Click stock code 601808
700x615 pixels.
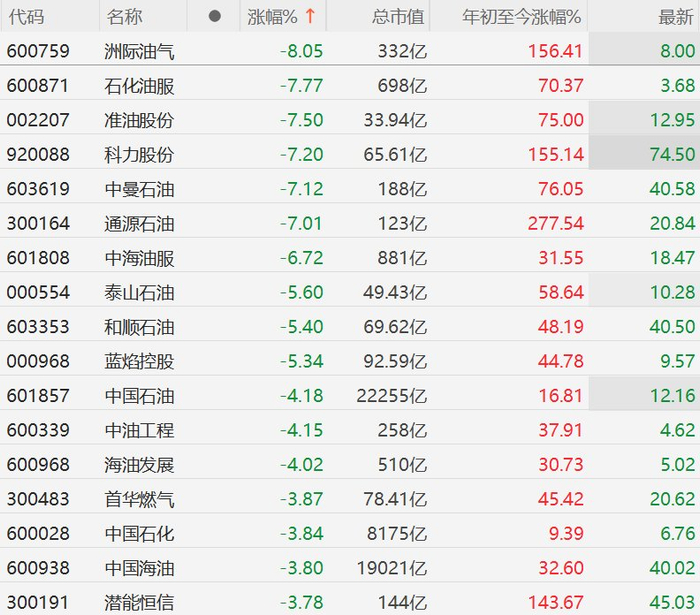coord(38,258)
